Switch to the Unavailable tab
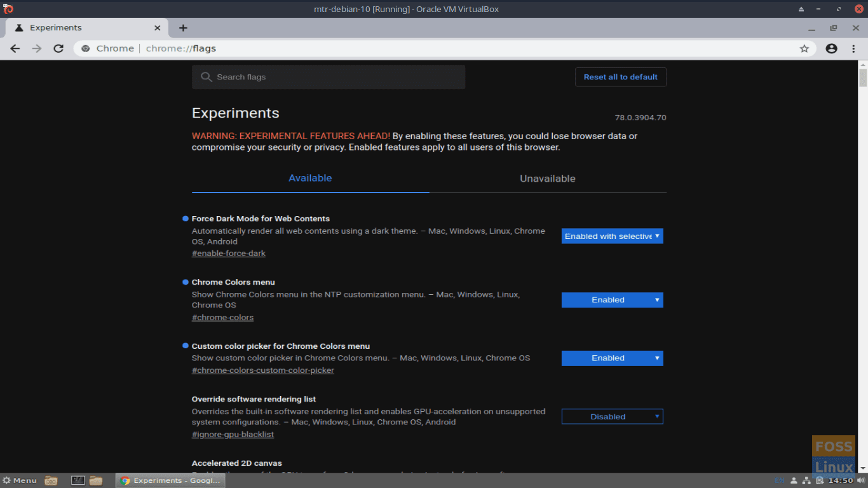Screen dimensions: 868x488 point(548,179)
